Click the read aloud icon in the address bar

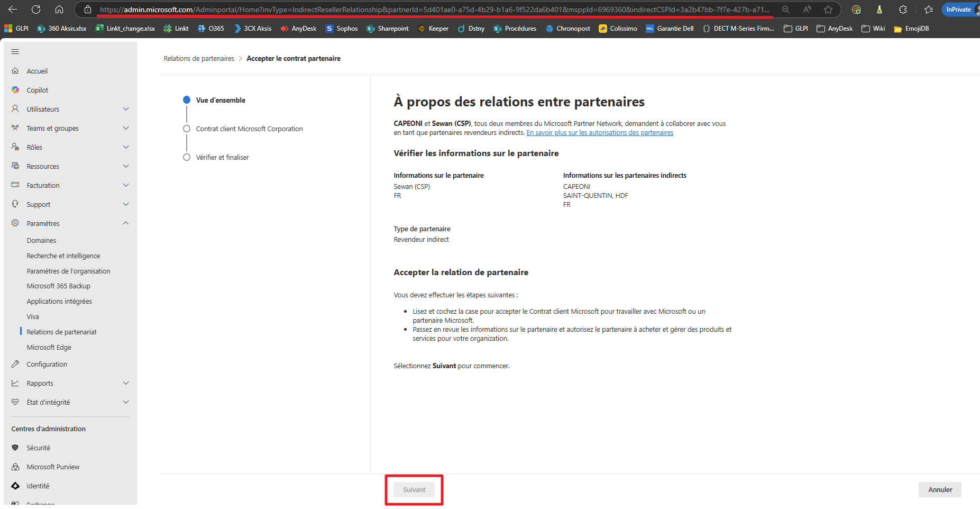[x=807, y=10]
